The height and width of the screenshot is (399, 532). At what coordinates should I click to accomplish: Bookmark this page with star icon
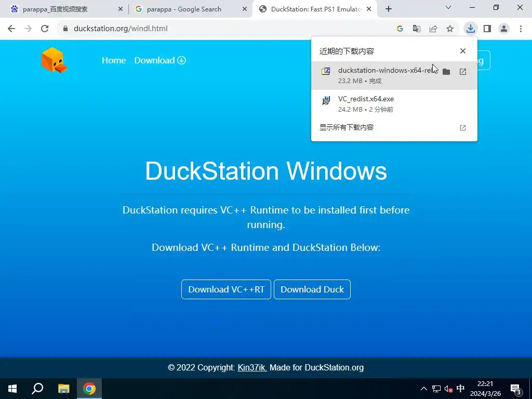450,29
